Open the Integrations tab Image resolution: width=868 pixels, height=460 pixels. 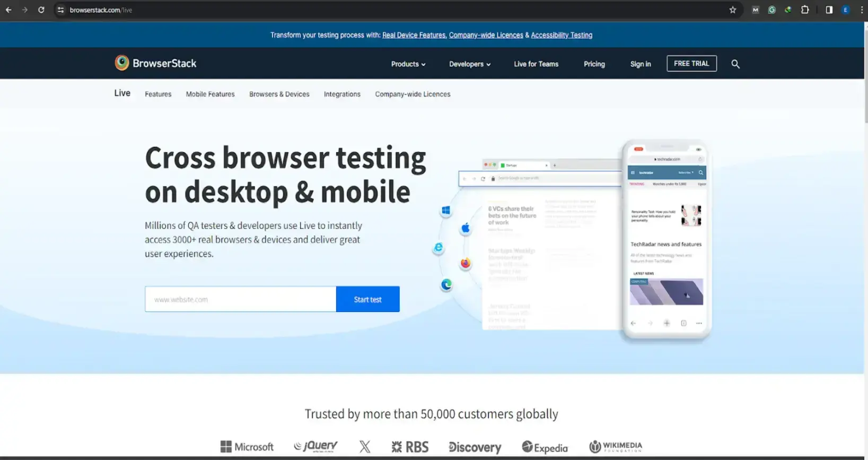click(342, 94)
